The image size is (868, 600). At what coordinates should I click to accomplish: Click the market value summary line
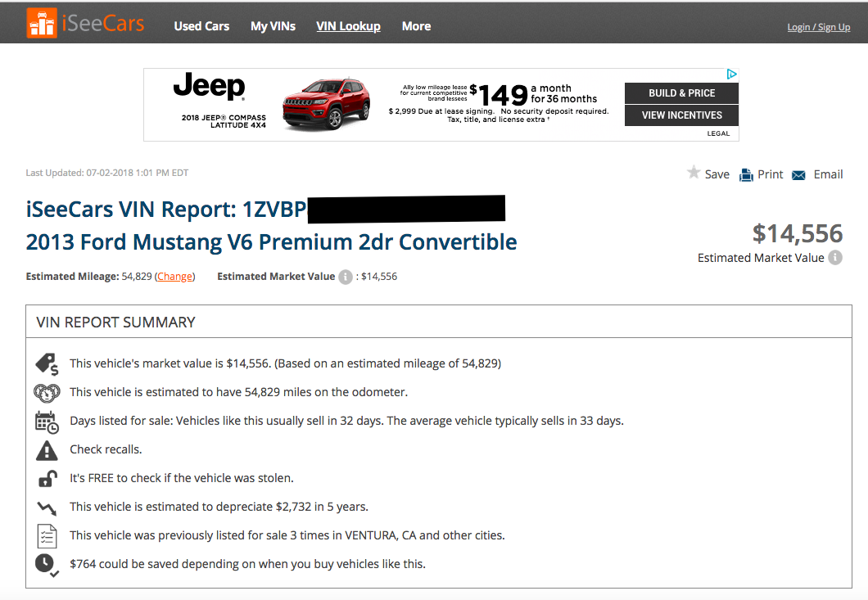(x=286, y=363)
